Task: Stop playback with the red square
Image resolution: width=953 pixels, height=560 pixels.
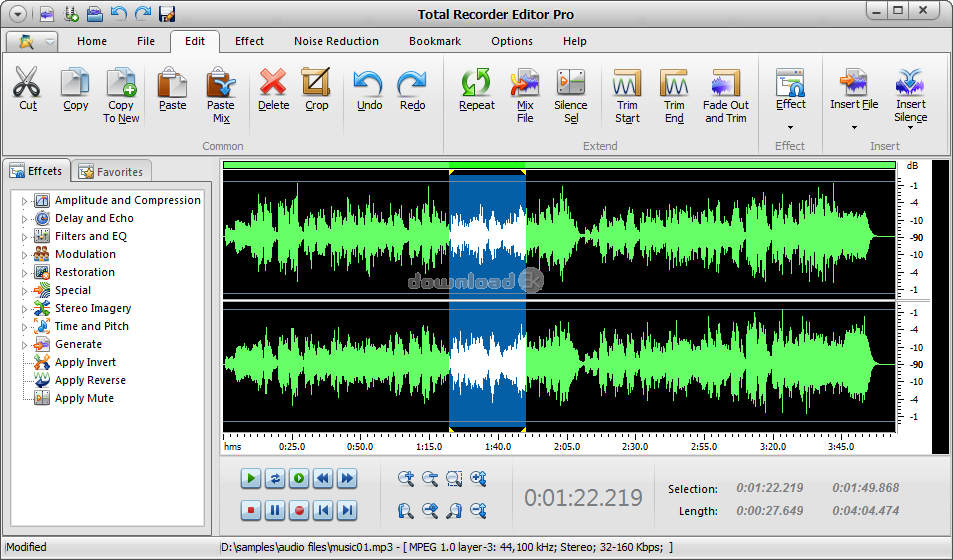Action: 250,510
